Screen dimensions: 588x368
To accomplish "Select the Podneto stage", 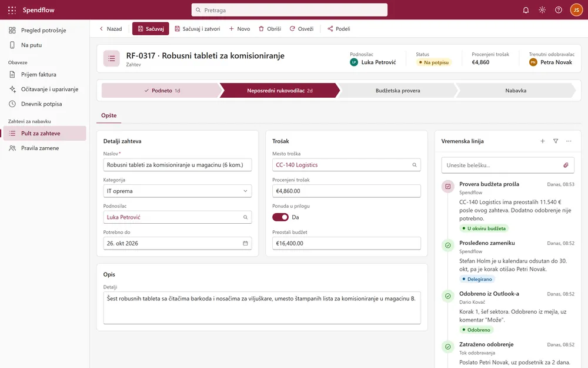I will 162,91.
